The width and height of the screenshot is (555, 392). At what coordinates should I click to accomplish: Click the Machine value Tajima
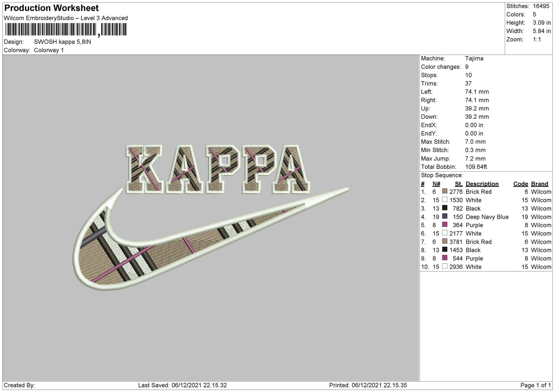pos(474,58)
